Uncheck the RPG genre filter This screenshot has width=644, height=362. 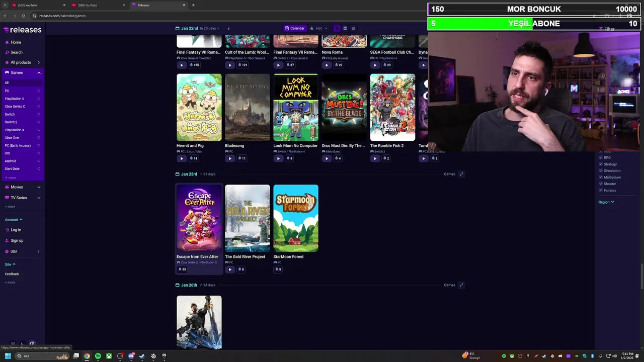pyautogui.click(x=601, y=157)
